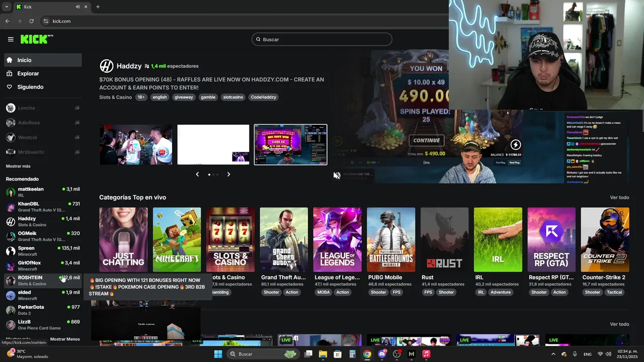Open Explorar in the sidebar
This screenshot has height=362, width=644.
pos(43,73)
